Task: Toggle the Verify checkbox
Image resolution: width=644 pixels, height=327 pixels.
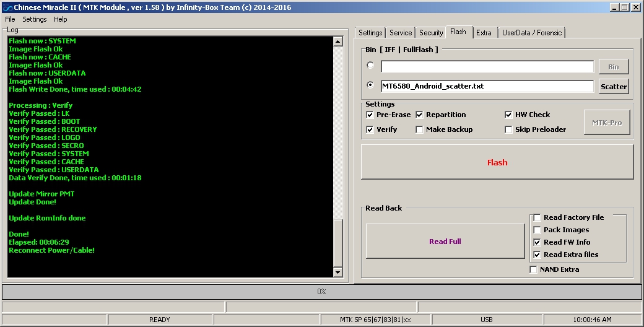Action: pyautogui.click(x=370, y=129)
